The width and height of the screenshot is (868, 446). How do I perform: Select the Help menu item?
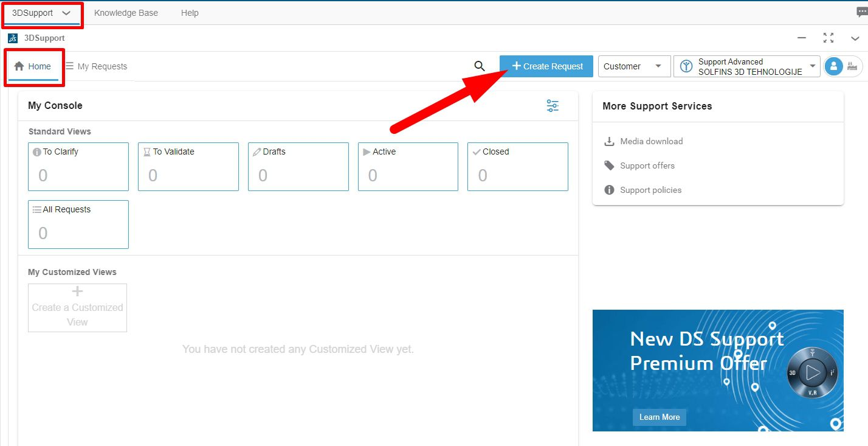coord(189,12)
